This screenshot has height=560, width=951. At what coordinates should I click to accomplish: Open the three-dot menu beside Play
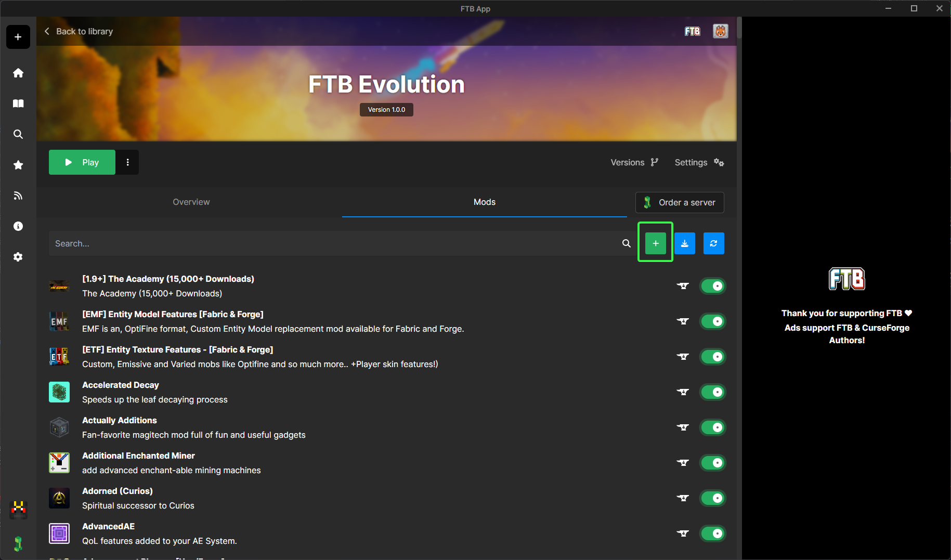[x=127, y=162]
